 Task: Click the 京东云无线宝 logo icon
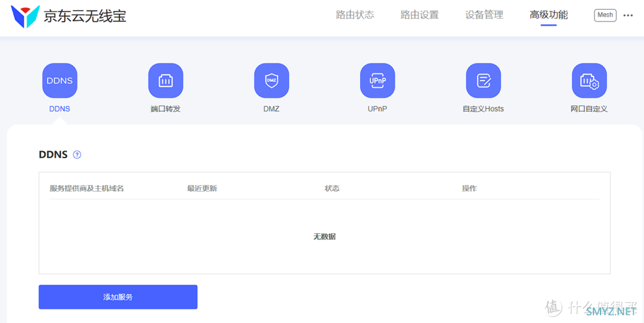coord(25,17)
